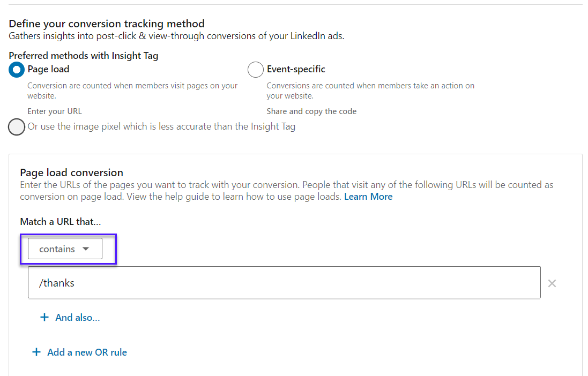This screenshot has width=588, height=376.
Task: Click the plus icon beside Add a new OR rule
Action: (36, 352)
